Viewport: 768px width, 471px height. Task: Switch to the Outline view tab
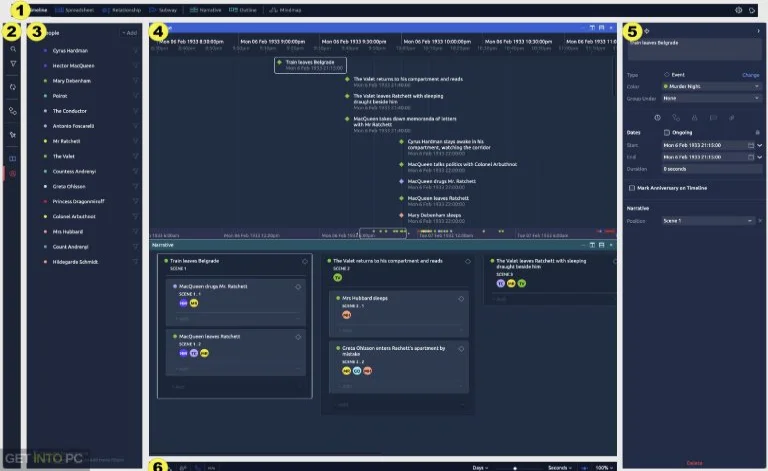pyautogui.click(x=243, y=10)
